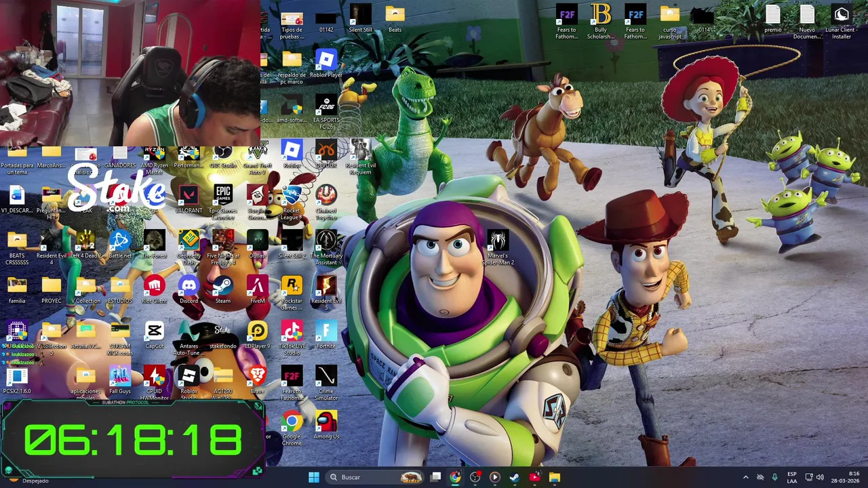Launch VALORANT from the desktop
Viewport: 868px width, 488px height.
click(x=189, y=199)
